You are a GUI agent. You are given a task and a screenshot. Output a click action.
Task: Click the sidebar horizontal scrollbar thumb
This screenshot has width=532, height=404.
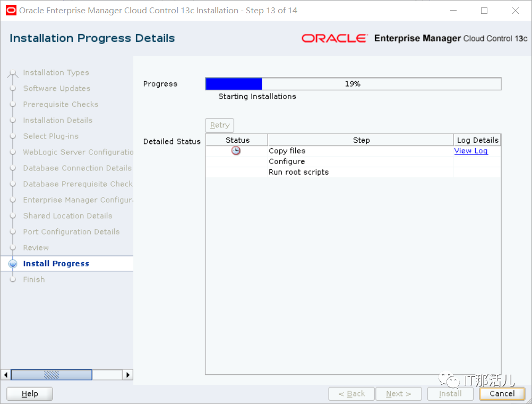pos(52,375)
